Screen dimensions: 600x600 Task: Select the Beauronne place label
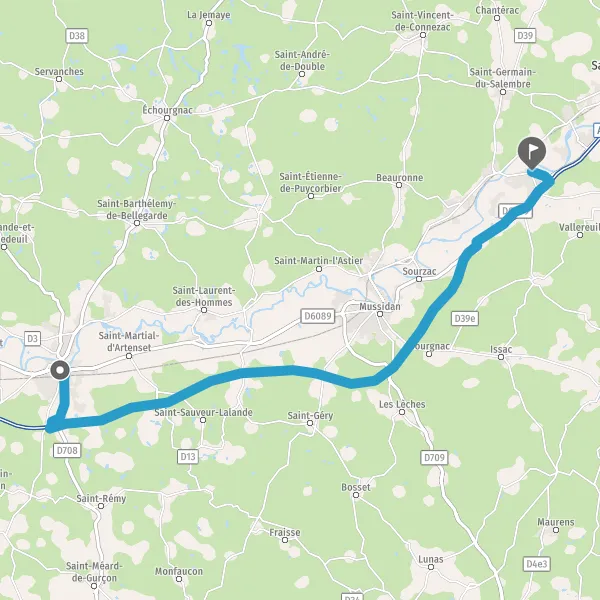399,178
